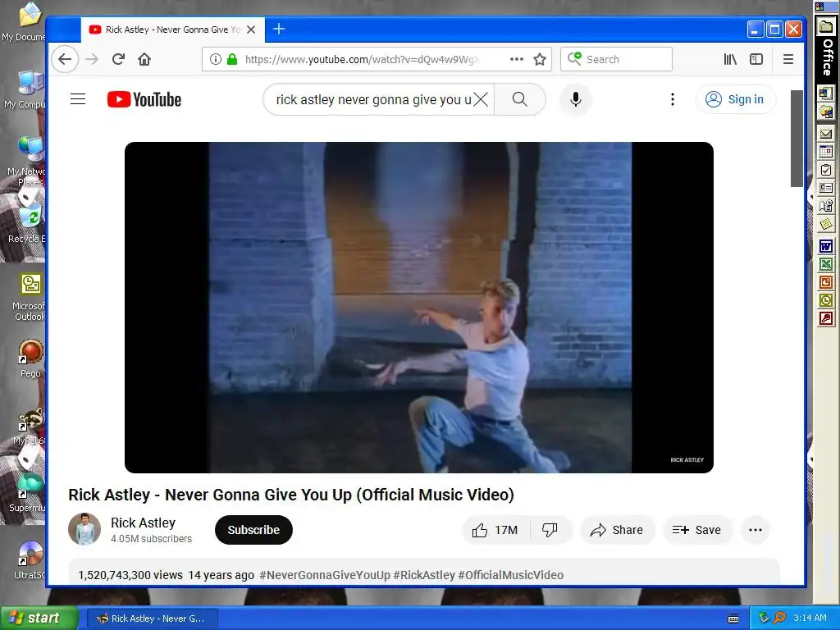Launch Microsoft PowerPoint from Office bar

coord(825,282)
